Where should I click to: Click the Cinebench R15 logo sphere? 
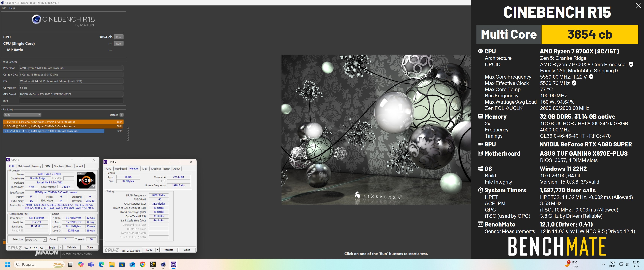(x=36, y=19)
